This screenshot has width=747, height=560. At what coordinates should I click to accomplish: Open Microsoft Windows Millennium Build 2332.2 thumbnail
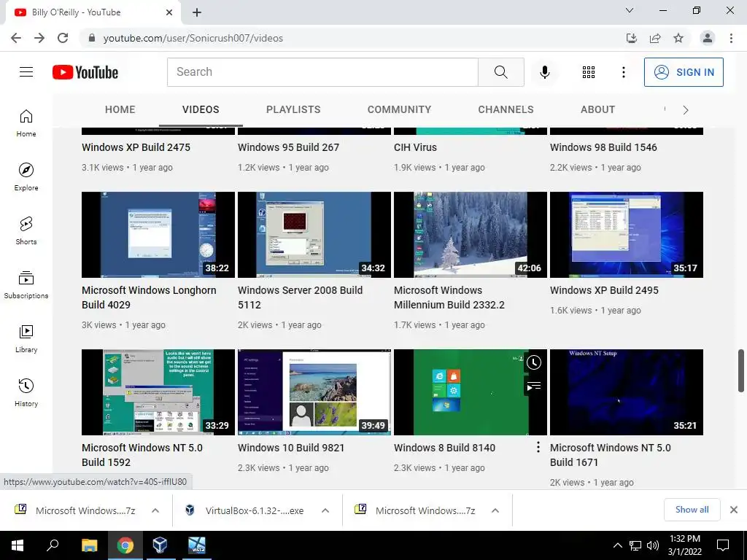point(471,235)
